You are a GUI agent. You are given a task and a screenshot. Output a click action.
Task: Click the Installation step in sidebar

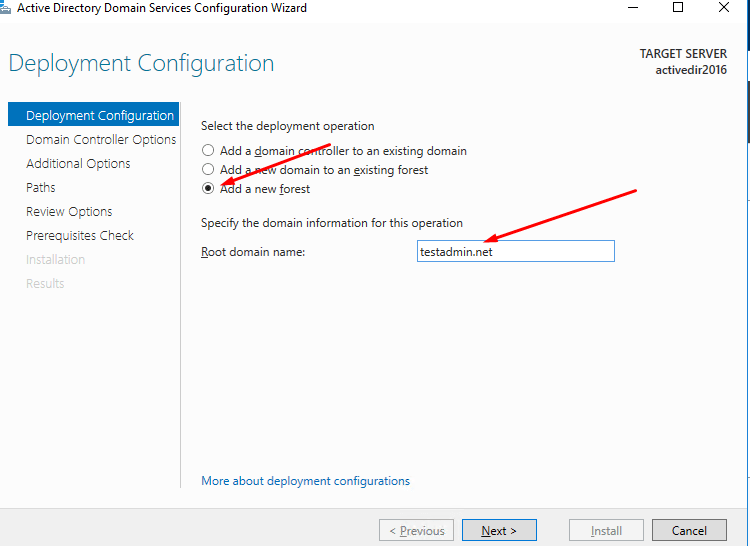coord(56,260)
